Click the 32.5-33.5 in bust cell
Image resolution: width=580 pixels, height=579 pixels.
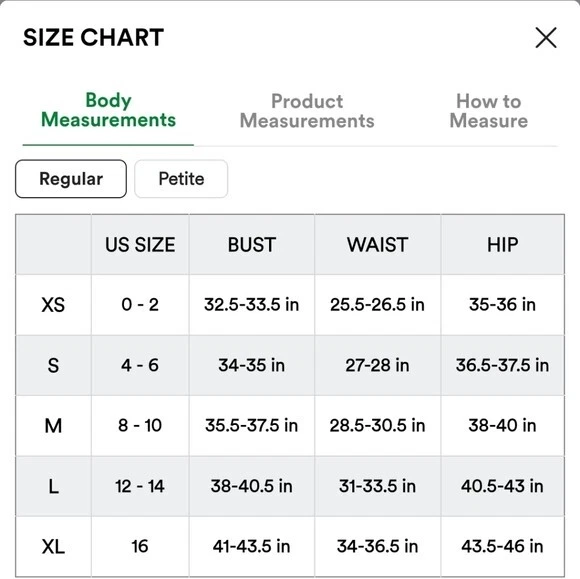pyautogui.click(x=252, y=305)
